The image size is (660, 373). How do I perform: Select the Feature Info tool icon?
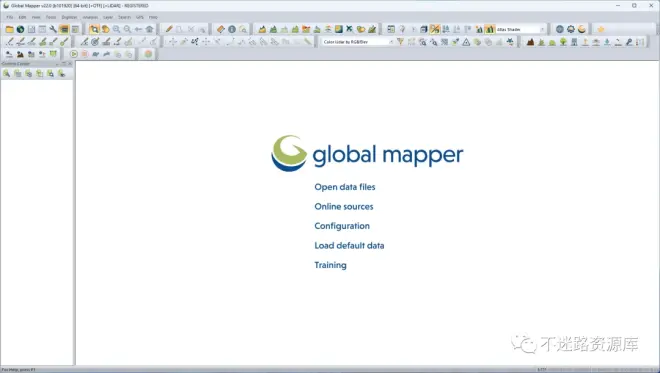[232, 29]
